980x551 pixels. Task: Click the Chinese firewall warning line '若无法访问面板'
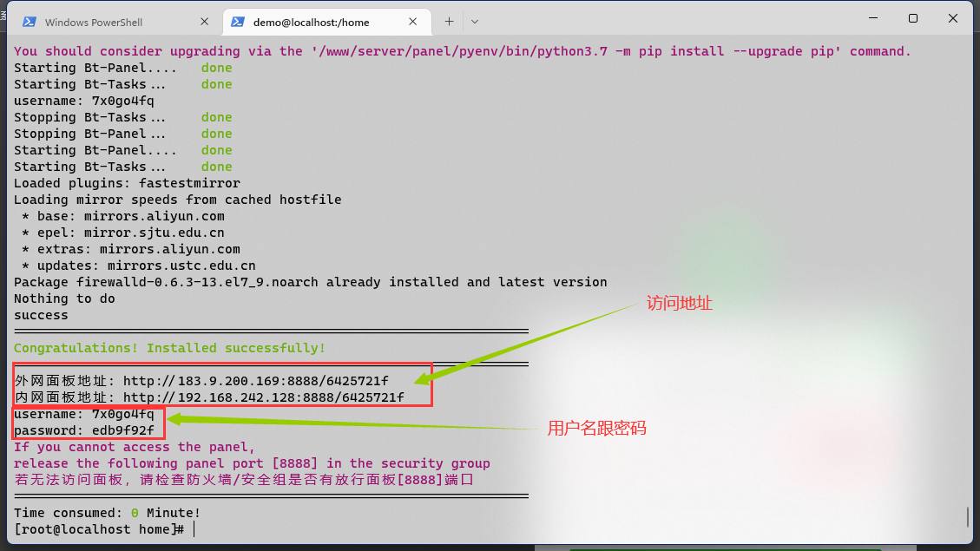click(244, 480)
